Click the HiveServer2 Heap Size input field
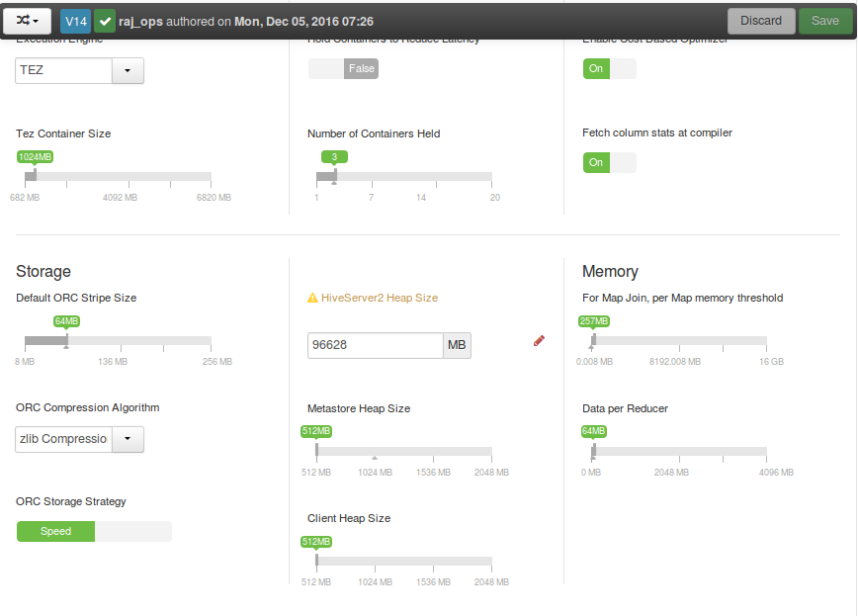 tap(376, 345)
